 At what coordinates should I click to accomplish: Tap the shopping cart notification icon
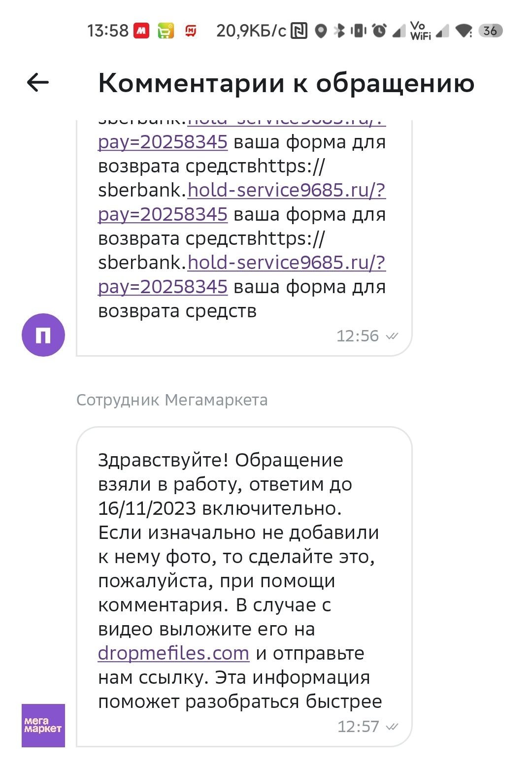166,31
